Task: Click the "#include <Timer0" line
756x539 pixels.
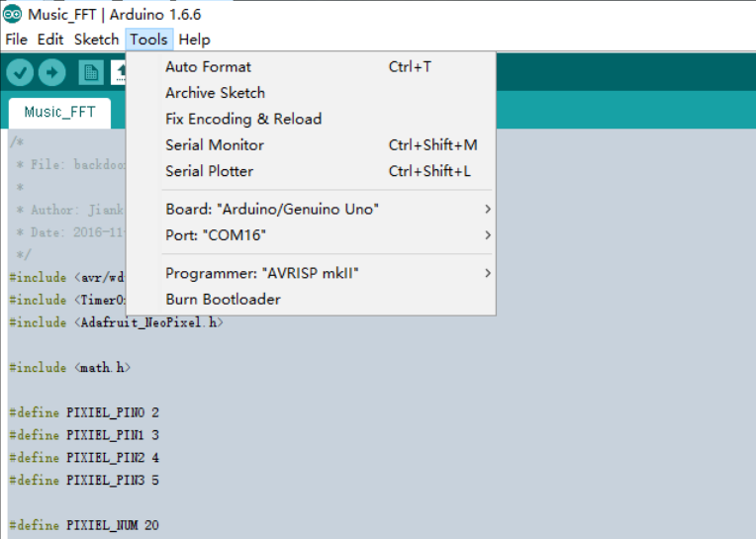Action: [67, 300]
